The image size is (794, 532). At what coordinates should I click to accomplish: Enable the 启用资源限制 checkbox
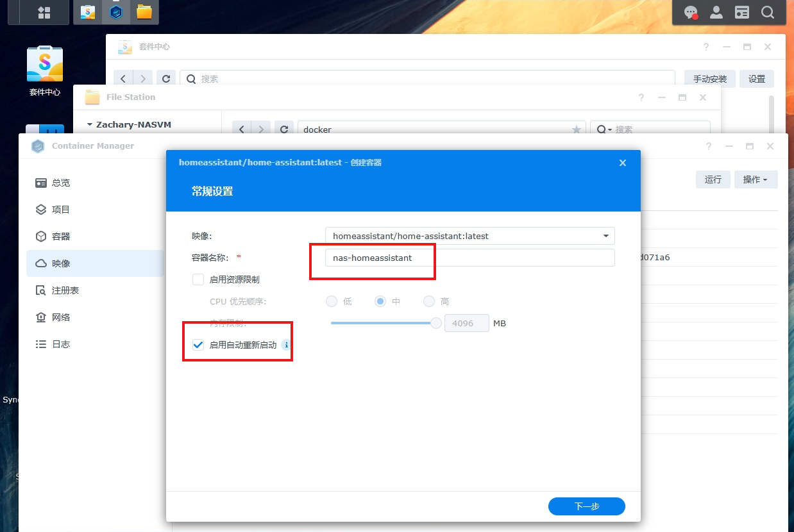pos(198,279)
